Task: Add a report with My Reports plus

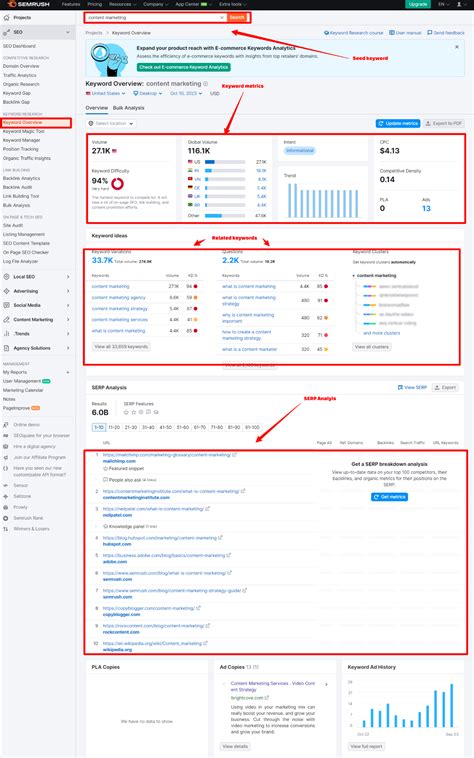Action: (68, 372)
